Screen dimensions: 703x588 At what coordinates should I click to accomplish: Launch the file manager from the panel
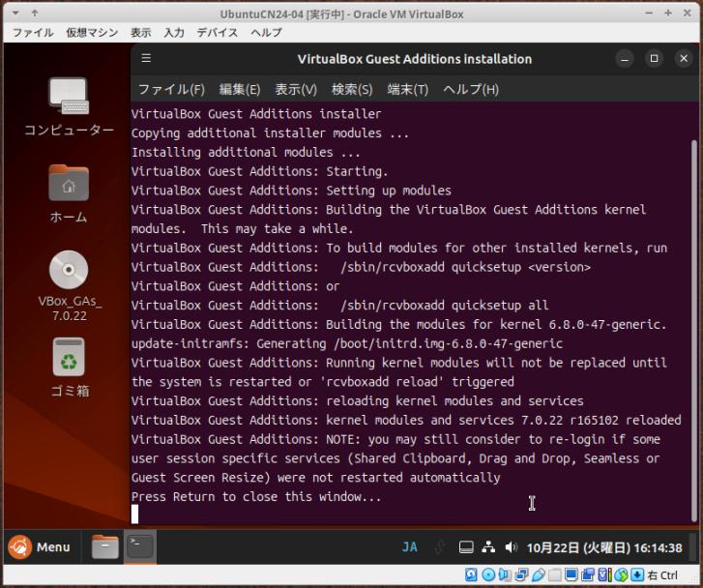104,546
